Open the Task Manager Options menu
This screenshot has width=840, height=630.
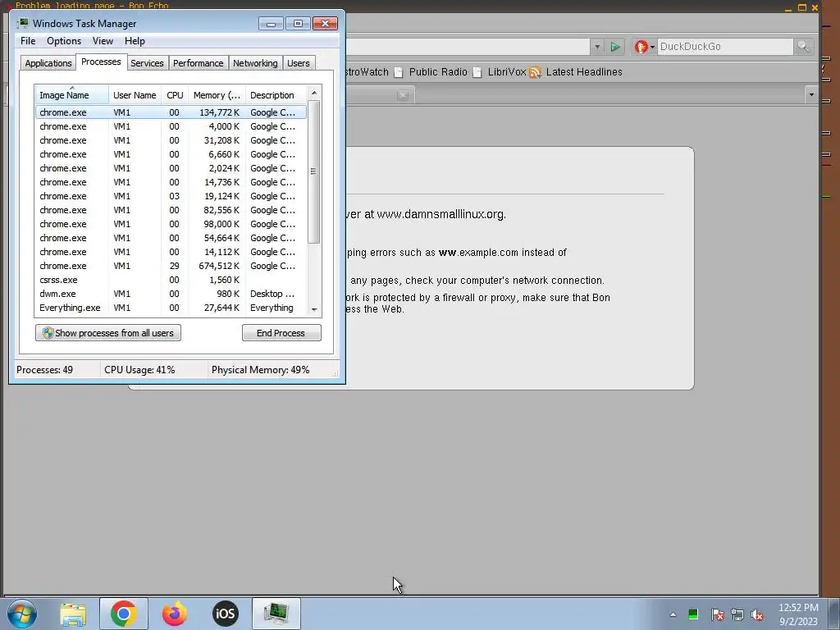(x=64, y=41)
